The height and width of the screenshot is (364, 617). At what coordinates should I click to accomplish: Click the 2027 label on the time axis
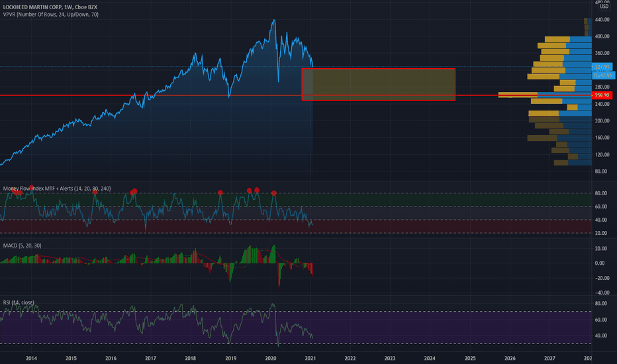549,358
